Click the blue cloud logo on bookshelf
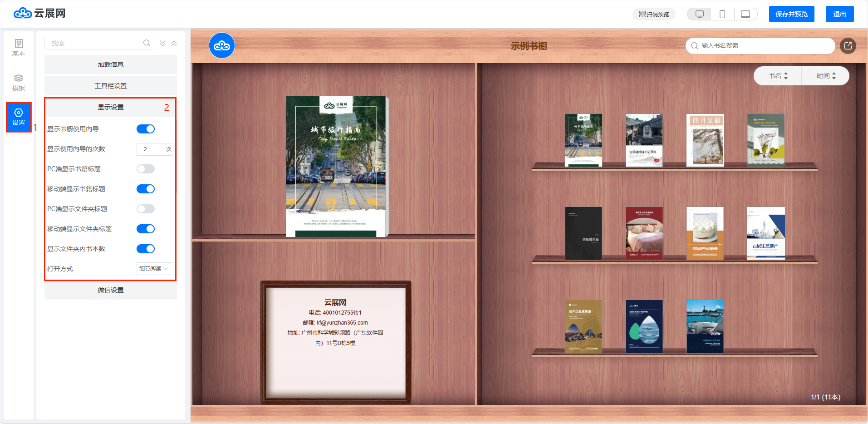 click(x=222, y=46)
